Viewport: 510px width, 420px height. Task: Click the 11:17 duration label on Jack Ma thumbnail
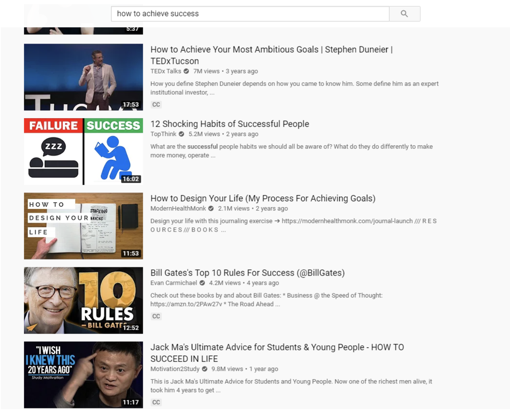click(x=130, y=402)
